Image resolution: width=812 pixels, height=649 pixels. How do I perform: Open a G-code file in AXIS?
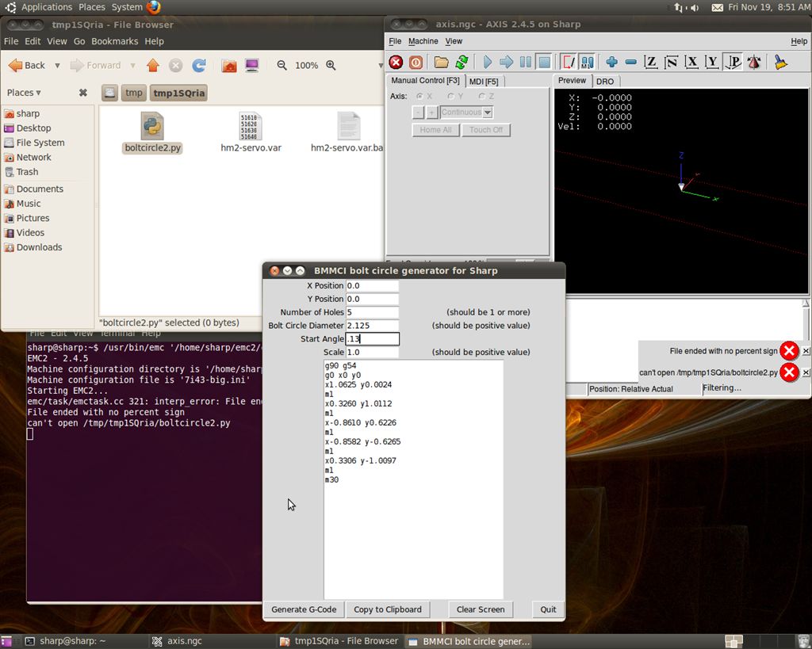(441, 62)
